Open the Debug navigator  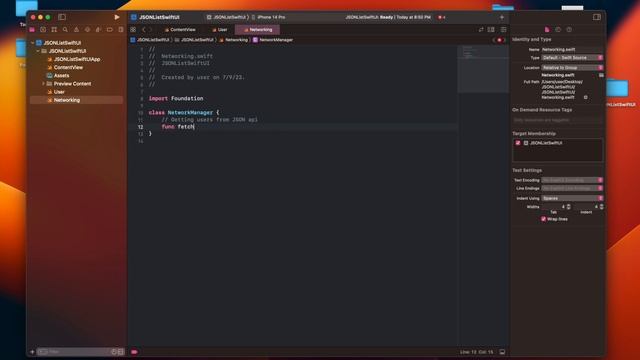pyautogui.click(x=98, y=30)
